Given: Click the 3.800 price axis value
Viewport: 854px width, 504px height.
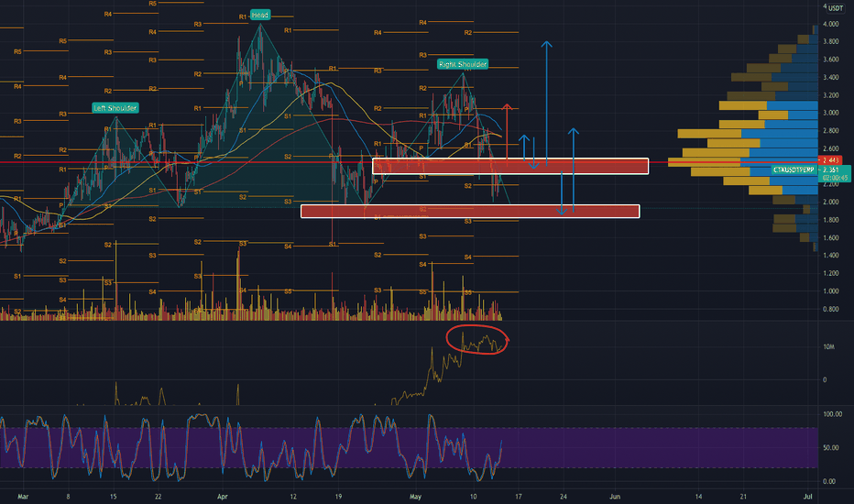Looking at the screenshot, I should (x=830, y=41).
